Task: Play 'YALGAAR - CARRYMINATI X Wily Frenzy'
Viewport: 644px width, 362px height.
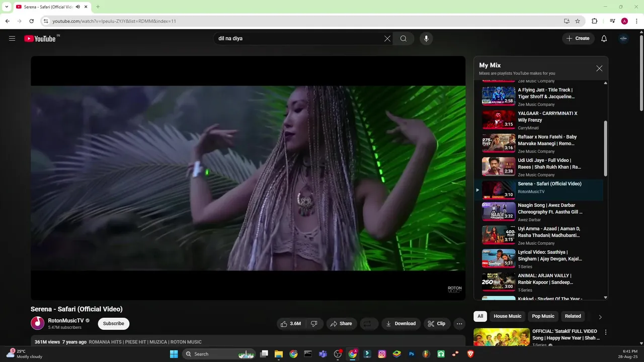Action: tap(539, 120)
